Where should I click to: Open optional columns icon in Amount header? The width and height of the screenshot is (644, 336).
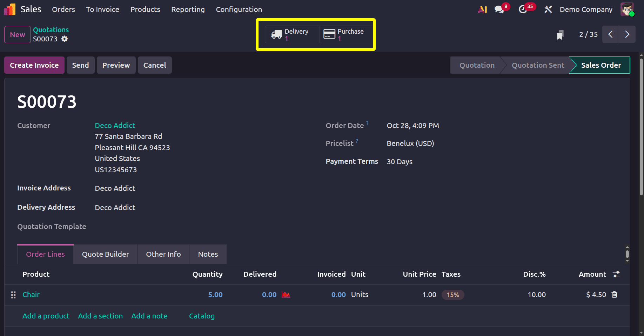[x=617, y=274]
